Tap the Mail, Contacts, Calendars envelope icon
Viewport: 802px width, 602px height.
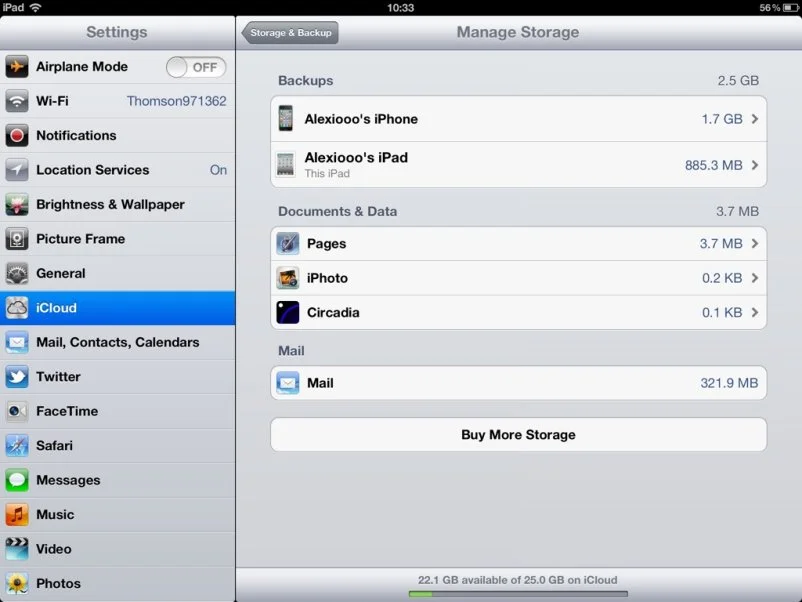[17, 342]
